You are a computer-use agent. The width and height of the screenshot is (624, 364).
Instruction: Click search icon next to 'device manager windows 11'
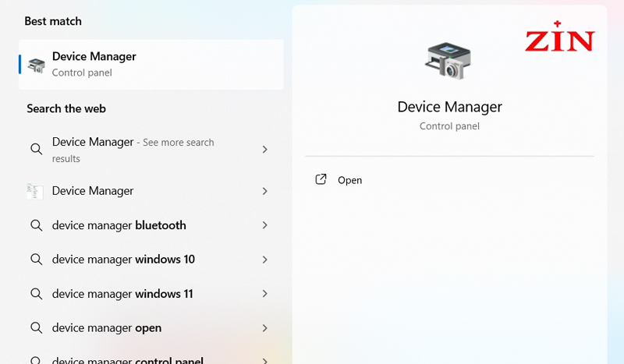click(x=36, y=294)
